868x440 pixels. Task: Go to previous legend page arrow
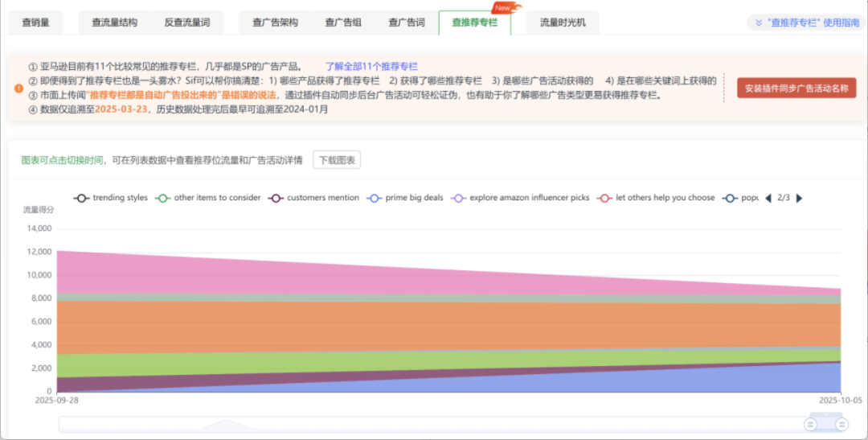(x=768, y=199)
